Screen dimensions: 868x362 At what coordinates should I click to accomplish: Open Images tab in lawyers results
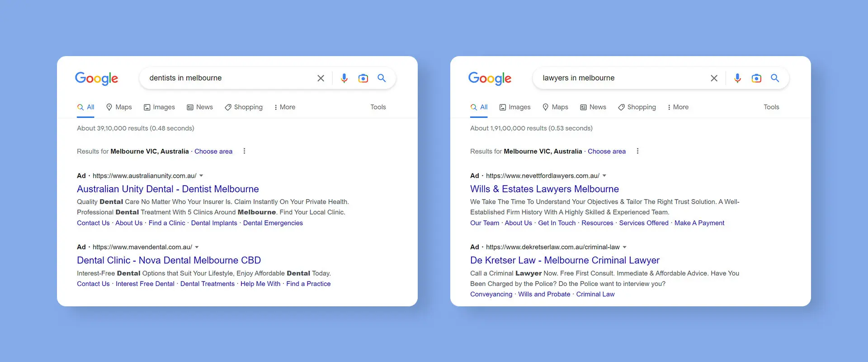515,107
